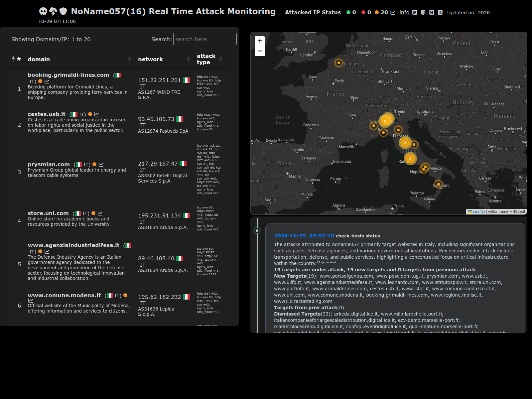Select IP address 195.62.182.232
This screenshot has height=399, width=532.
[x=160, y=297]
